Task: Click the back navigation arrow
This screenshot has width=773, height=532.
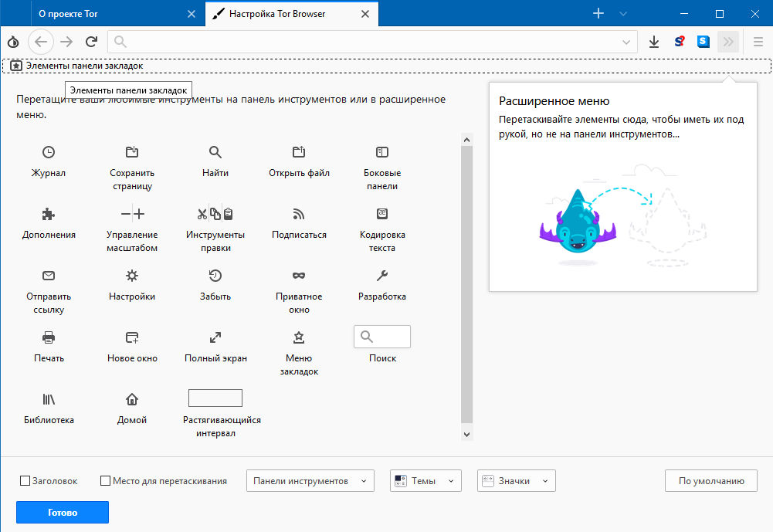Action: click(x=41, y=42)
